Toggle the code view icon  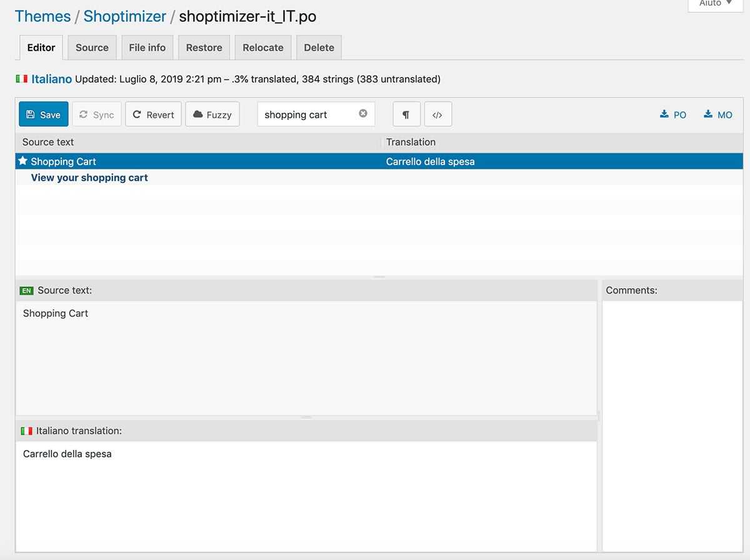click(x=437, y=114)
